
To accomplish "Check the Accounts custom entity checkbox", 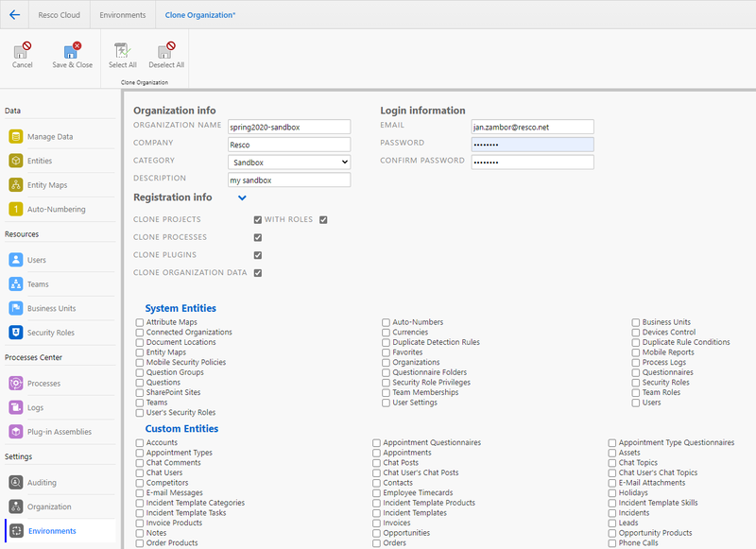I will click(x=140, y=442).
